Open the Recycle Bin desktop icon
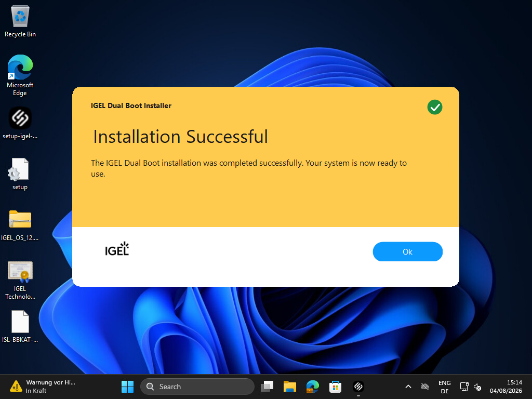Viewport: 532px width, 399px height. click(20, 21)
